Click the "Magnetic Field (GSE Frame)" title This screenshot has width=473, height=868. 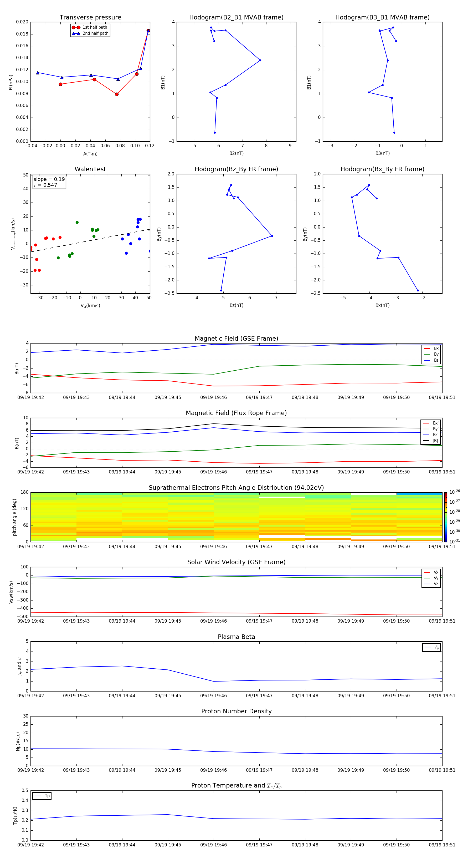click(x=236, y=339)
